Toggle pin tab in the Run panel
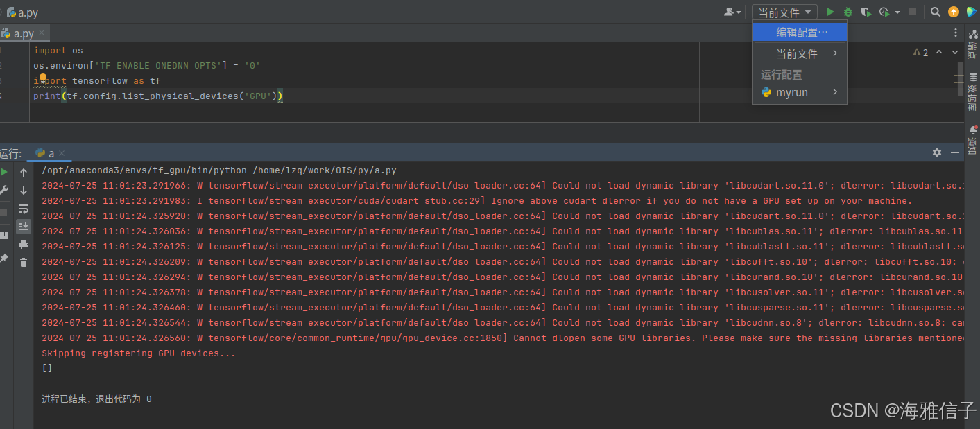 (4, 258)
